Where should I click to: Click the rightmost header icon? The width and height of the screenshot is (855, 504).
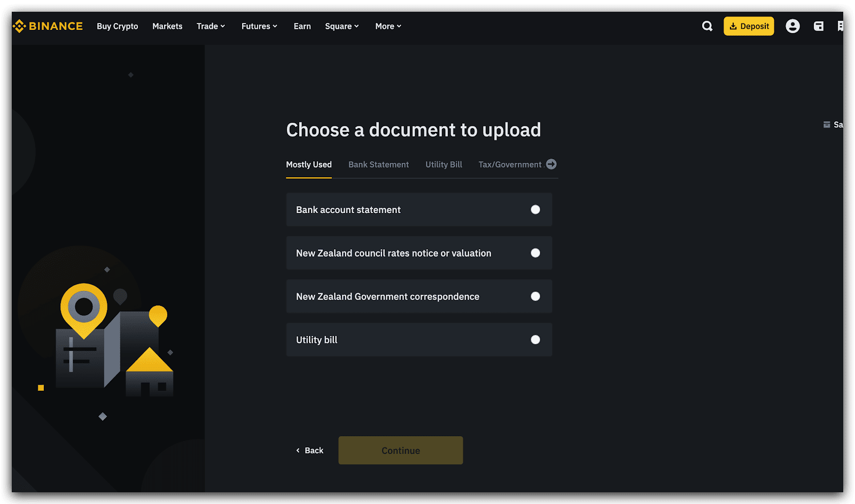click(x=840, y=26)
